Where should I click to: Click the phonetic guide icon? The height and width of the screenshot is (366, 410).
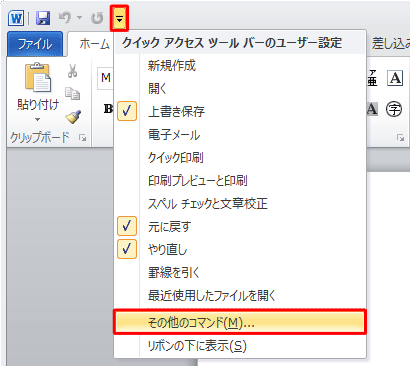372,78
